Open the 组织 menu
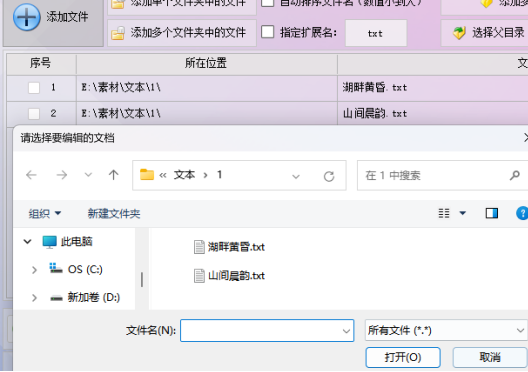The width and height of the screenshot is (528, 372). (x=45, y=213)
